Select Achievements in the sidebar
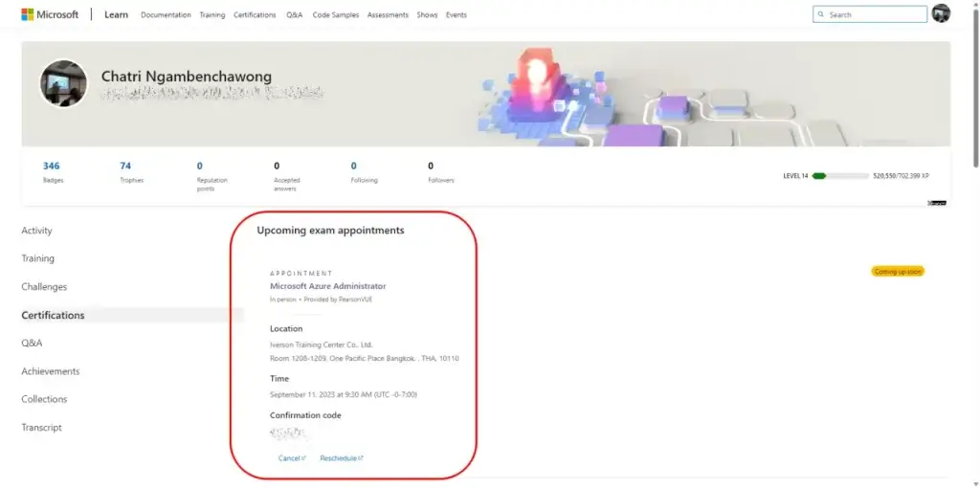The height and width of the screenshot is (488, 980). coord(51,371)
